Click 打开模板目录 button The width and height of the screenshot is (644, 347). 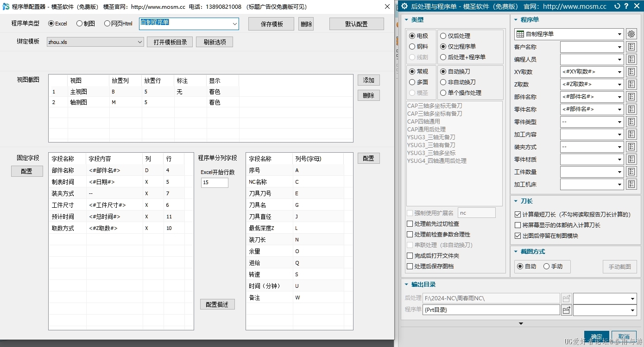(170, 42)
